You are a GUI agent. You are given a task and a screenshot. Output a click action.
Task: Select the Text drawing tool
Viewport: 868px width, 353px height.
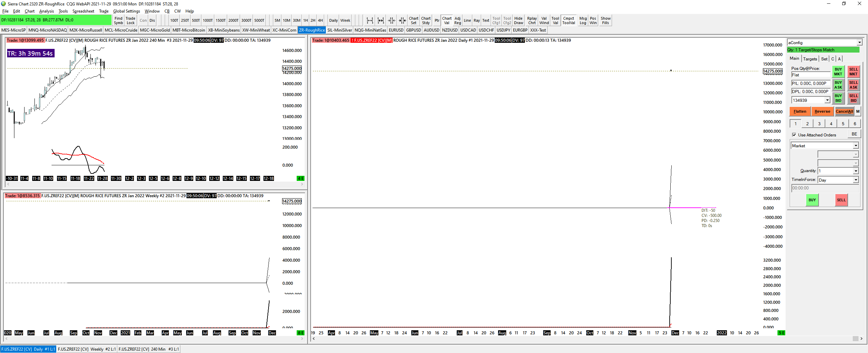(x=486, y=21)
